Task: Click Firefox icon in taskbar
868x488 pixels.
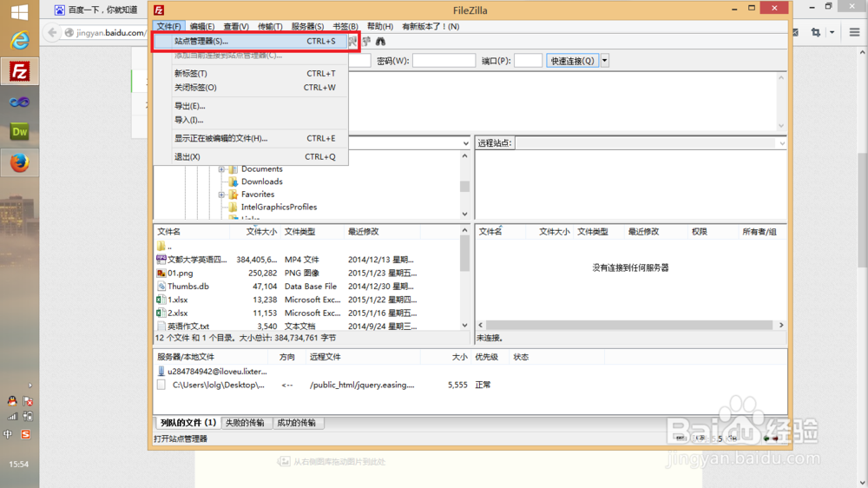Action: (x=19, y=163)
